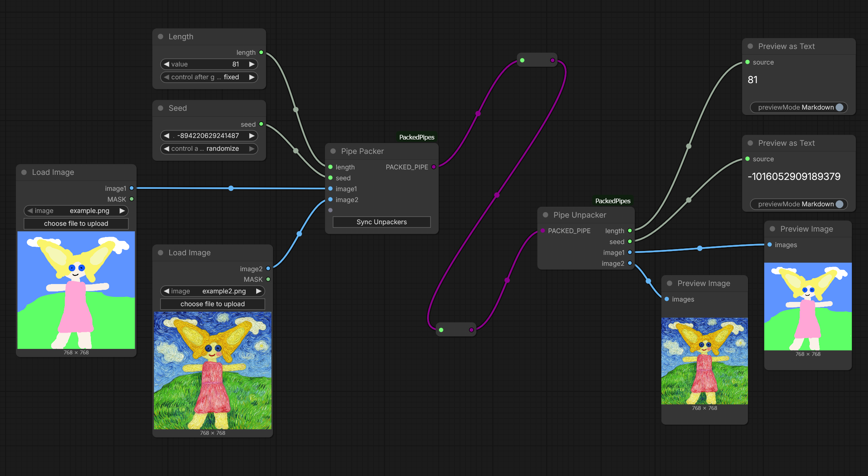Screen dimensions: 868x476
Task: Click the empty input slot on Pipe Packer
Action: tap(330, 210)
